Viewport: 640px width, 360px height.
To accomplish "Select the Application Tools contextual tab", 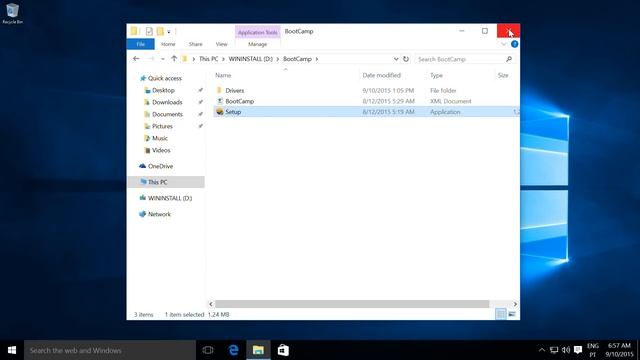I will [x=258, y=32].
